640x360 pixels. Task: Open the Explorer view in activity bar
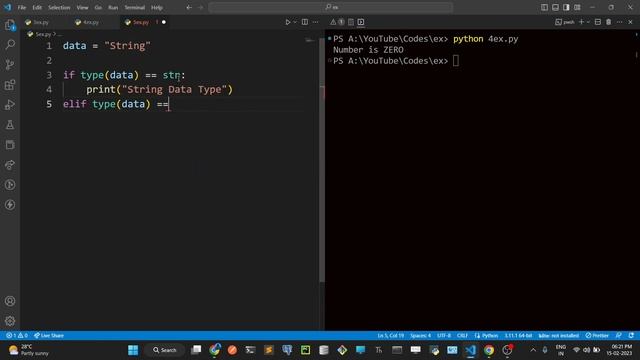click(10, 25)
